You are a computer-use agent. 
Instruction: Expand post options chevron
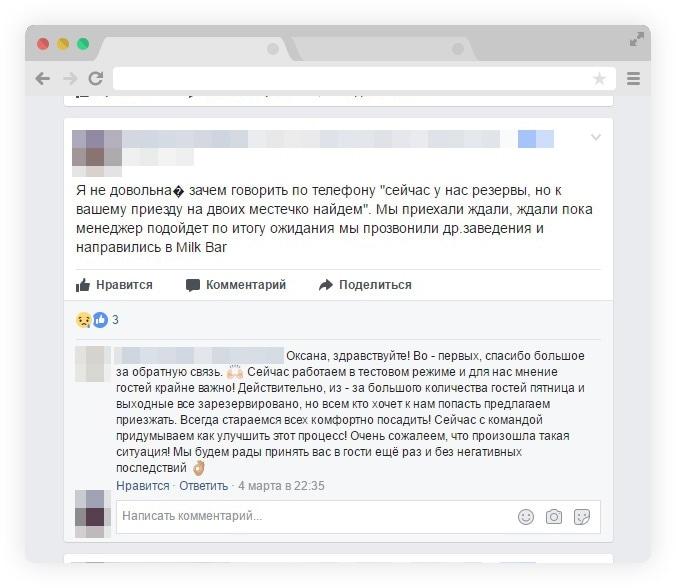tap(595, 138)
